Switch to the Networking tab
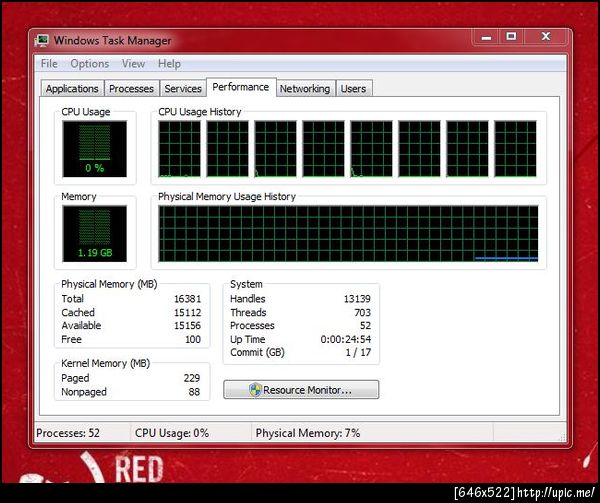The image size is (600, 503). coord(305,88)
